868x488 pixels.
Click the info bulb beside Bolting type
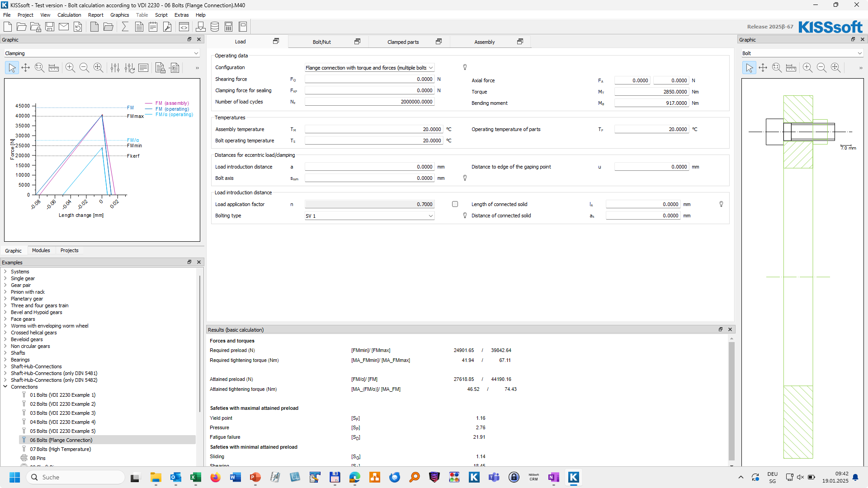pos(465,216)
